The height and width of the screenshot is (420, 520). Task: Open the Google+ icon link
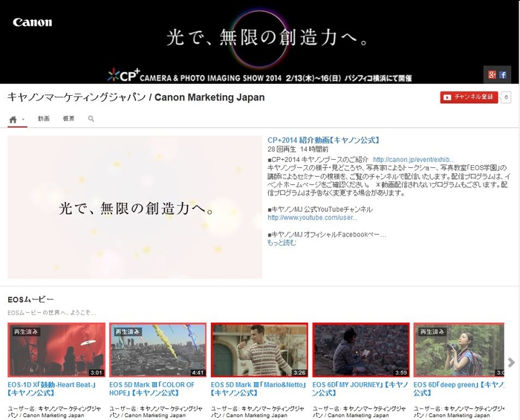[492, 74]
